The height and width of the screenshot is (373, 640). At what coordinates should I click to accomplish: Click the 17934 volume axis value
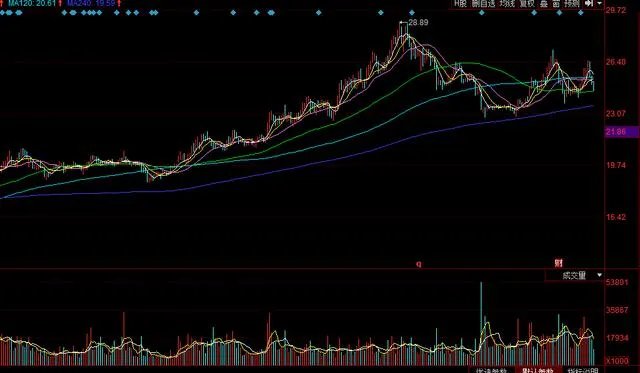(617, 338)
